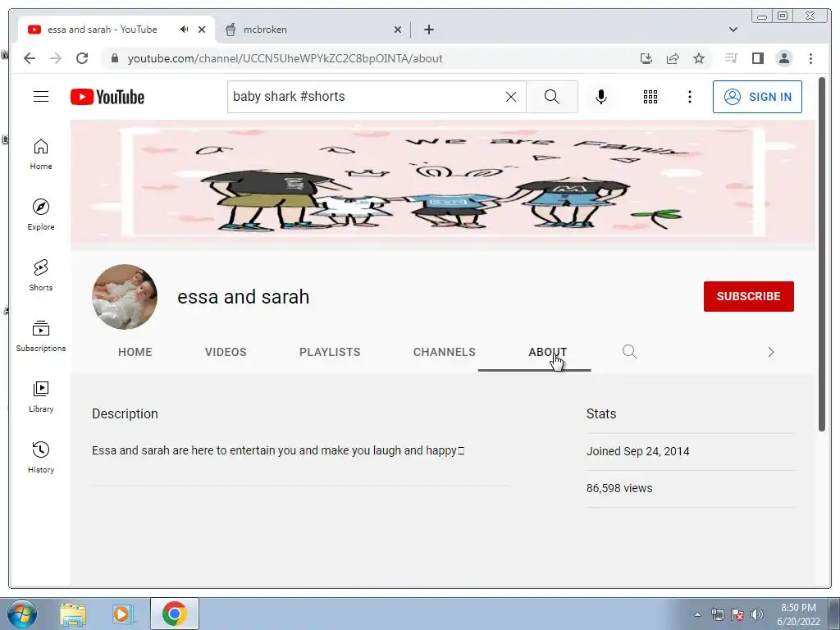The image size is (840, 630).
Task: Go forward in browser
Action: pyautogui.click(x=56, y=58)
